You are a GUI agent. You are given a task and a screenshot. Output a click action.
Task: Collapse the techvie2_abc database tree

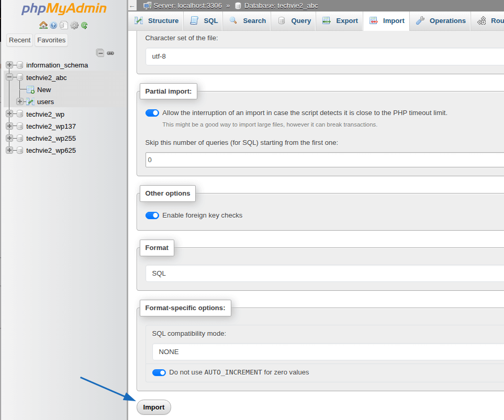click(9, 77)
